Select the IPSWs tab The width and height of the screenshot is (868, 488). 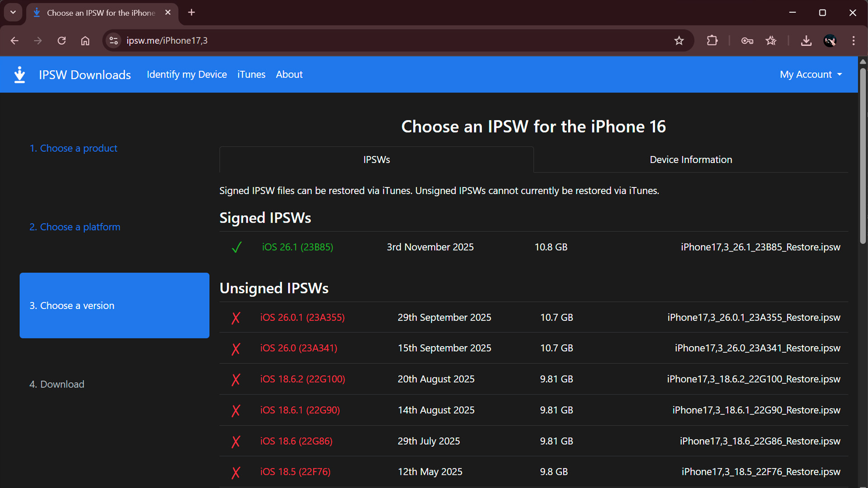(376, 160)
